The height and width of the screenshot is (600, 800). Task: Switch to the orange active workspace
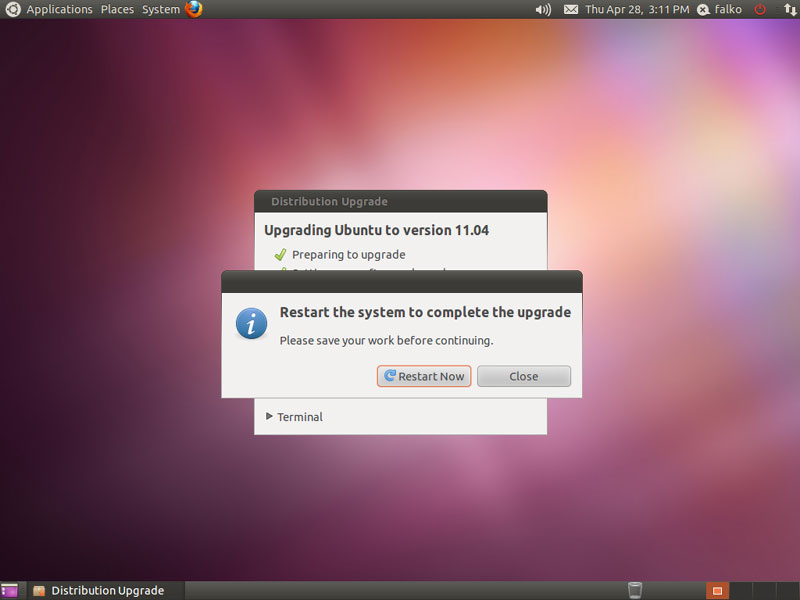click(717, 591)
